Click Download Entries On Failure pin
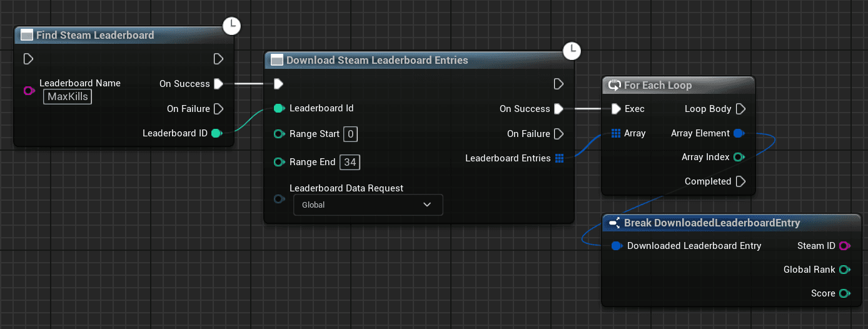 coord(559,134)
